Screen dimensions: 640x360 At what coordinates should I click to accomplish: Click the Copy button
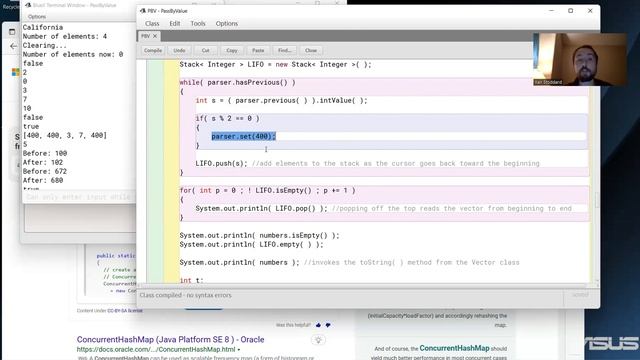pos(232,50)
